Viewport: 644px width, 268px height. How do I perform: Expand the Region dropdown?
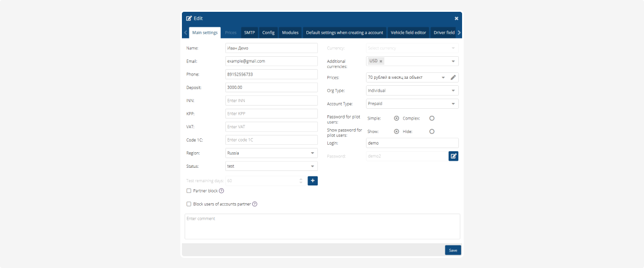313,153
